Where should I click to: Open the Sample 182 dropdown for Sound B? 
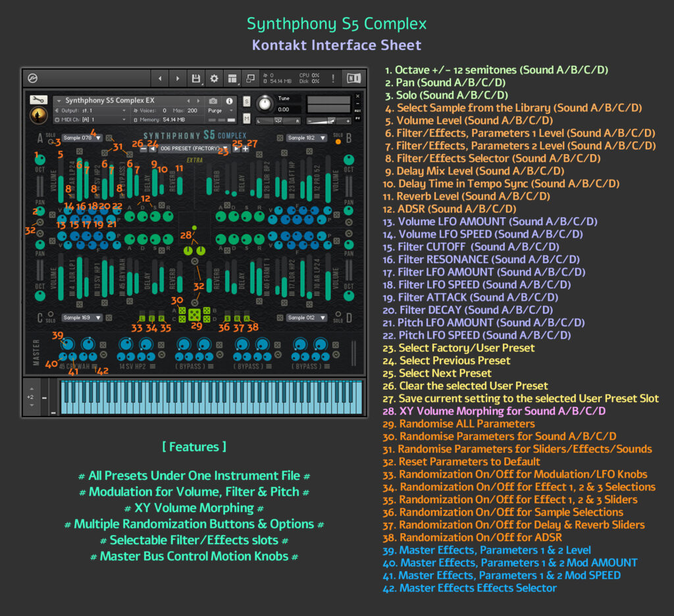pos(307,138)
